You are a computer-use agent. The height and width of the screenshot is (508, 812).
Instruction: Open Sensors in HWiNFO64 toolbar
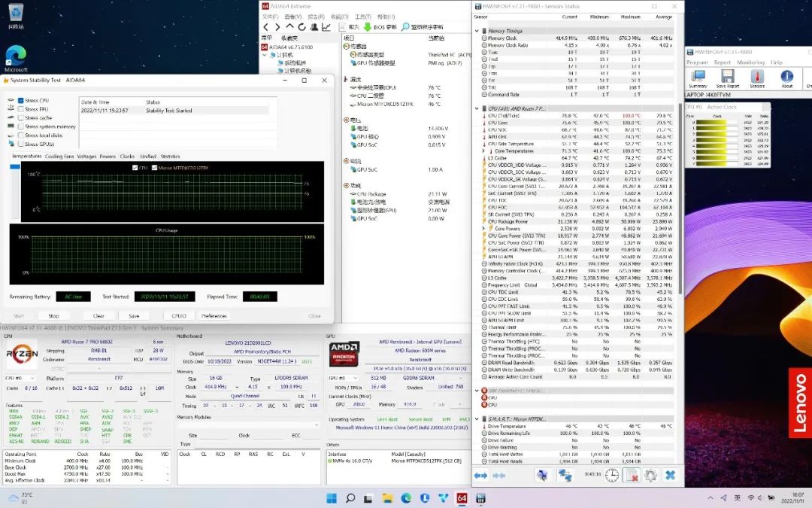[757, 79]
